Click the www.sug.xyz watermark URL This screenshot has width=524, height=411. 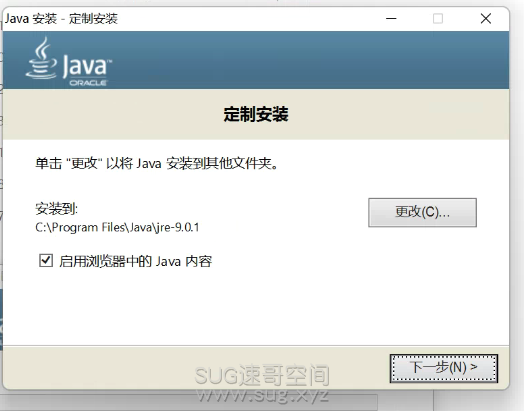point(262,396)
